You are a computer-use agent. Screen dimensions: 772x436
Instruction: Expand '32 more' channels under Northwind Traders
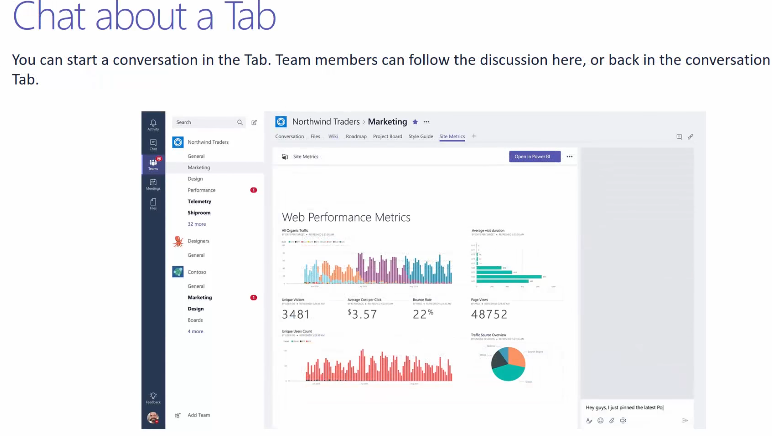(x=196, y=224)
